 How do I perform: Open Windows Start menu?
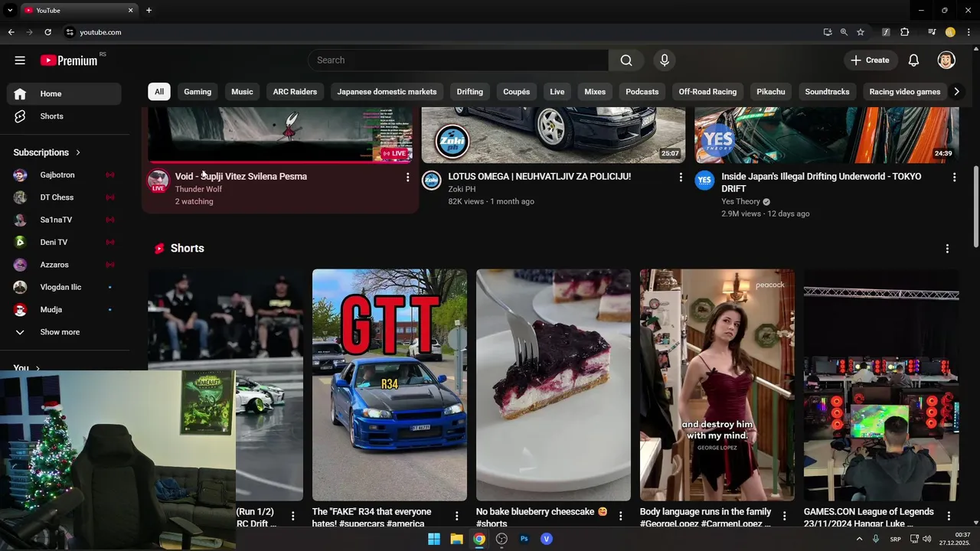[434, 539]
